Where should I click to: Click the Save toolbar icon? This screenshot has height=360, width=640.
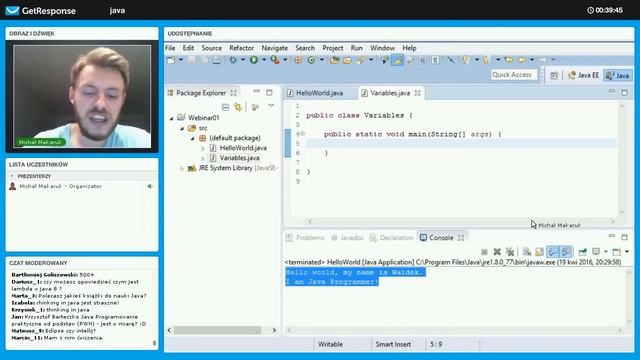click(191, 60)
